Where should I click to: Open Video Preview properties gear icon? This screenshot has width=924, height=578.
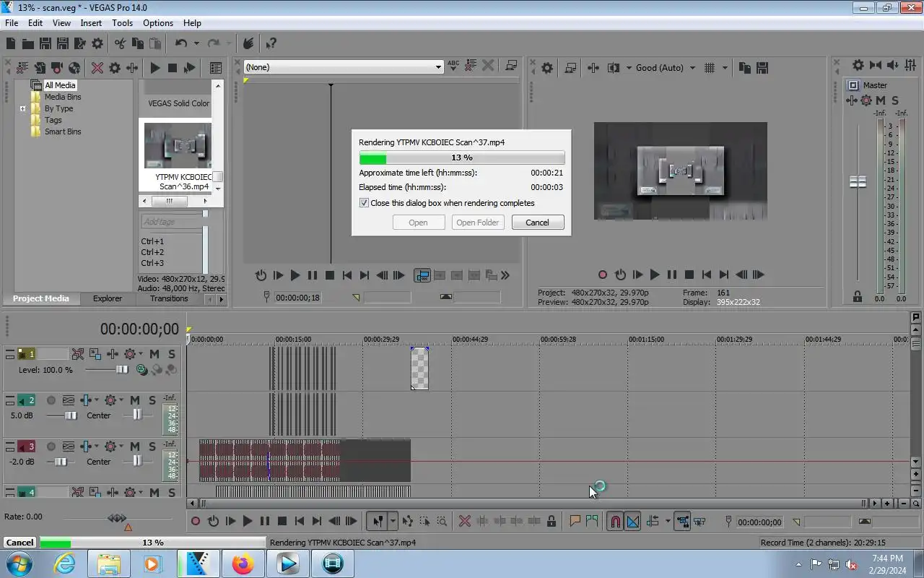547,68
